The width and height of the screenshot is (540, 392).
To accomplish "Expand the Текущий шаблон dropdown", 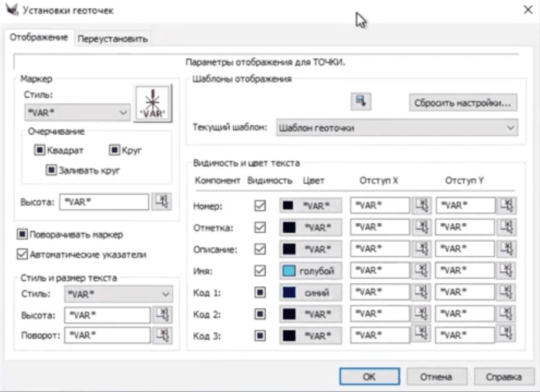I will click(x=397, y=128).
